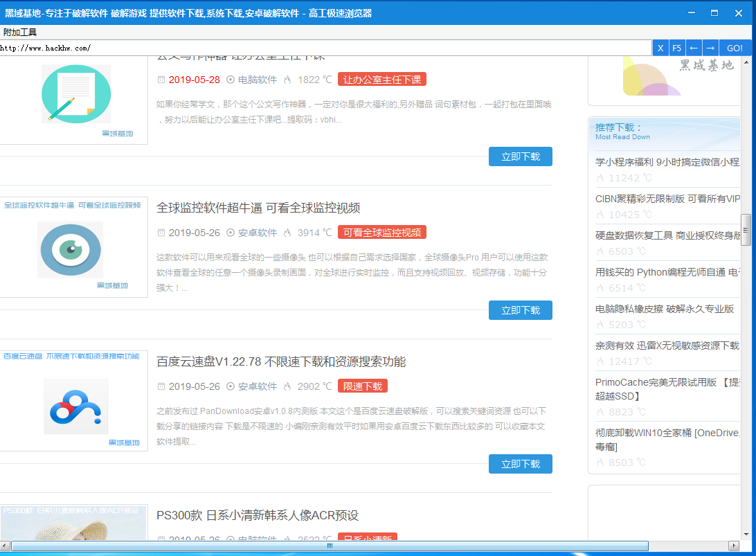Open the 百度云速盘V1.22.78 article title

pos(281,361)
